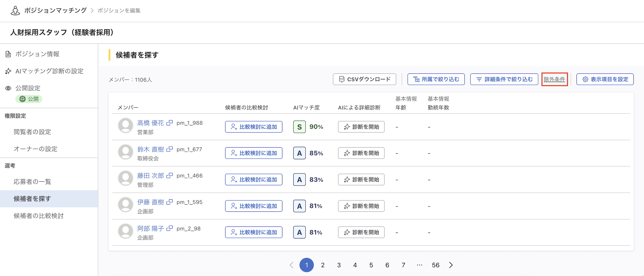The height and width of the screenshot is (276, 644).
Task: Click sparkle icon next to AIマッチング診断の設定
Action: click(8, 71)
